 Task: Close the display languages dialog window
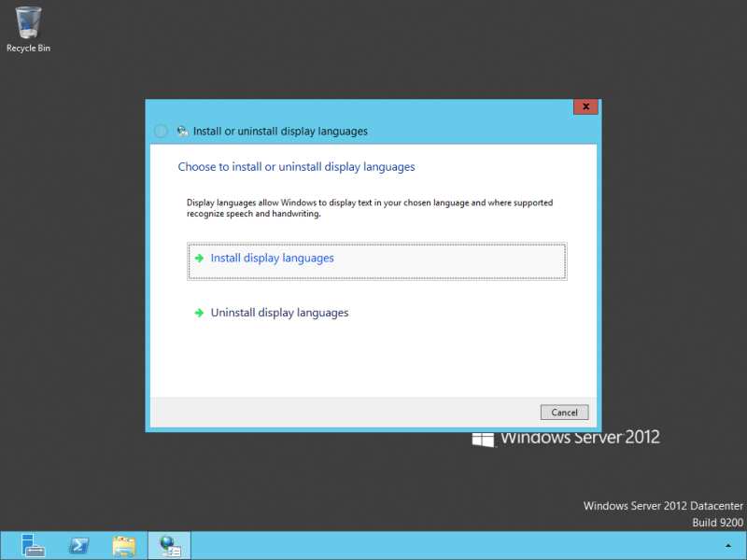(585, 106)
